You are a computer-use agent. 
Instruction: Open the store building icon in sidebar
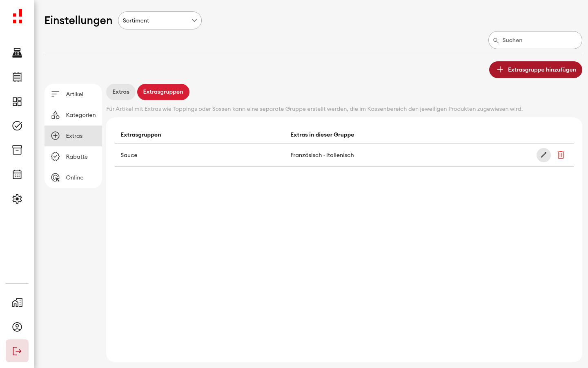pyautogui.click(x=17, y=303)
